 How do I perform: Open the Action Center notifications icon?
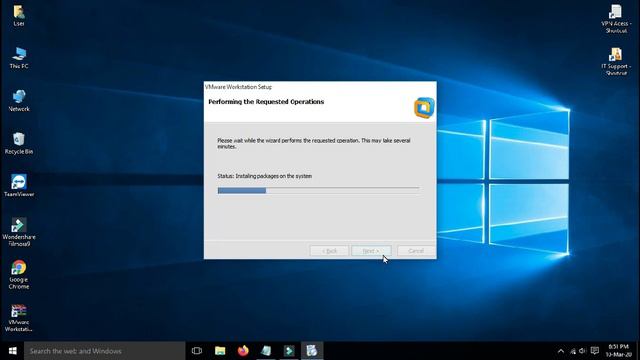point(595,351)
